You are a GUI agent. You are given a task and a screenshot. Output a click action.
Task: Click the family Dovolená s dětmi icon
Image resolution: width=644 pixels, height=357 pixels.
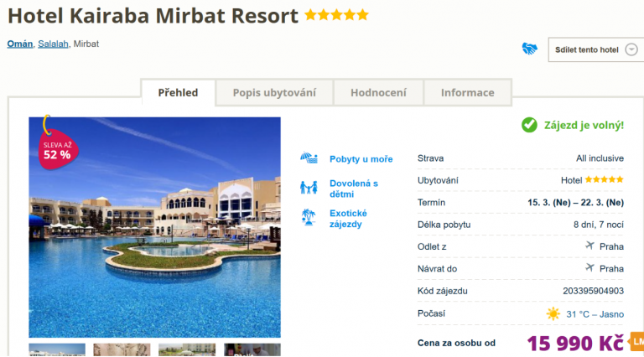point(309,188)
